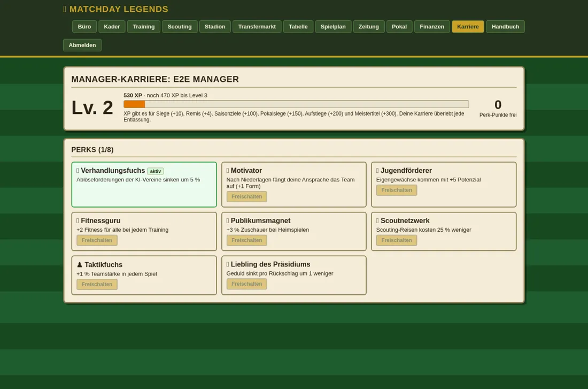Click 'Scouting-Reisen kosten 25 % weniger' text
Screen dimensions: 588x389
[424, 230]
